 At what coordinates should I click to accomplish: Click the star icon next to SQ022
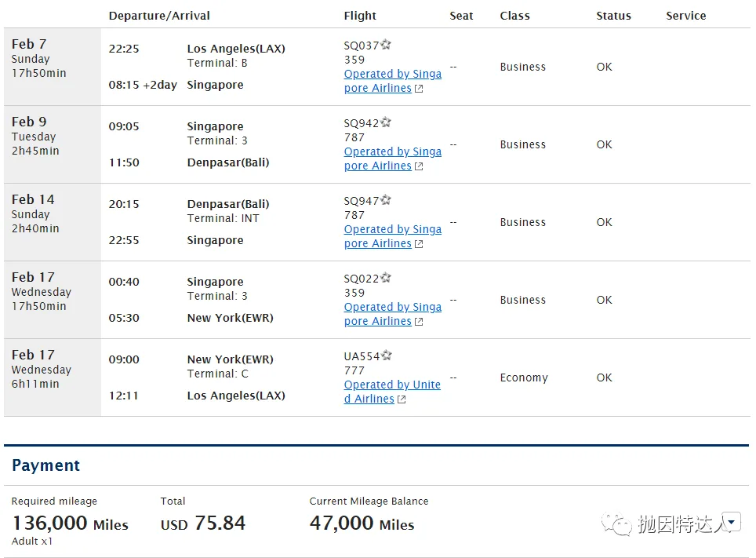(387, 278)
